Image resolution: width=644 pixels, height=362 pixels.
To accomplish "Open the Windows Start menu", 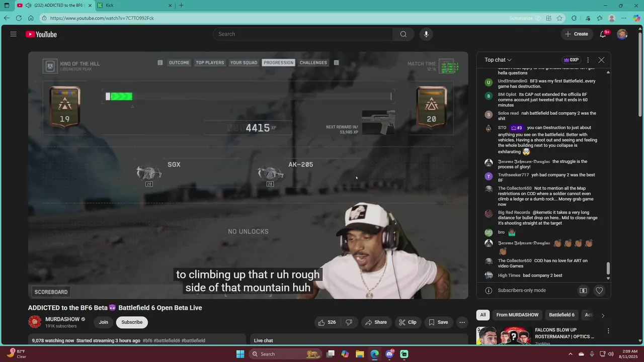I will click(240, 354).
